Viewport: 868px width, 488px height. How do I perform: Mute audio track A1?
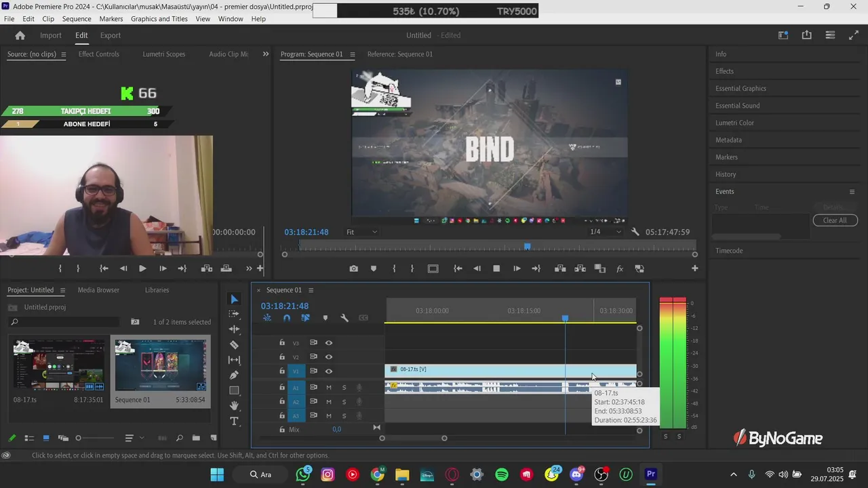point(329,387)
